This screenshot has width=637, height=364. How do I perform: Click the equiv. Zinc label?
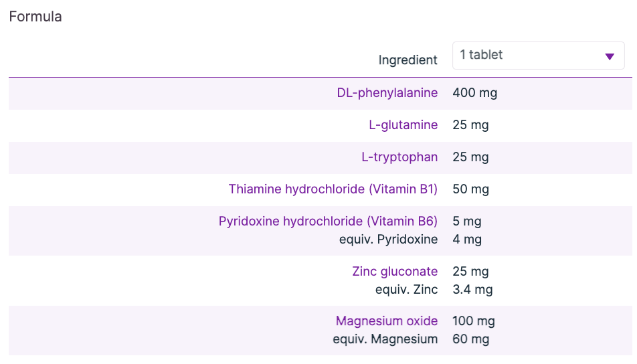tap(406, 290)
